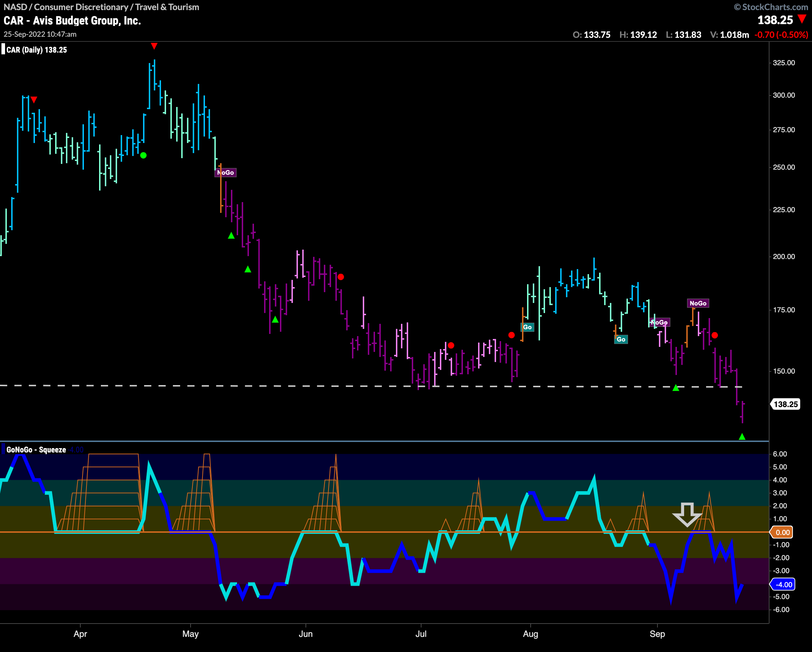Screen dimensions: 812x652
Task: Click the sector path 'NASD / Consumer Discretionary / Travel & Tourism'
Action: (x=101, y=7)
